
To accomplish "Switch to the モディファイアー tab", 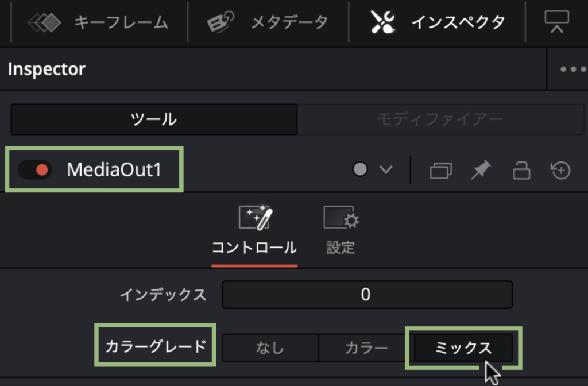I will coord(440,119).
